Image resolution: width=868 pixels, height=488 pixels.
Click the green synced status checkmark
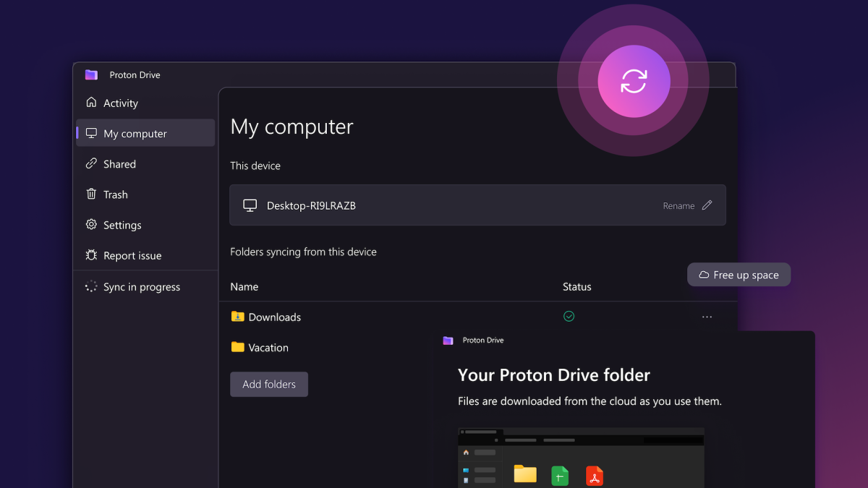click(569, 316)
